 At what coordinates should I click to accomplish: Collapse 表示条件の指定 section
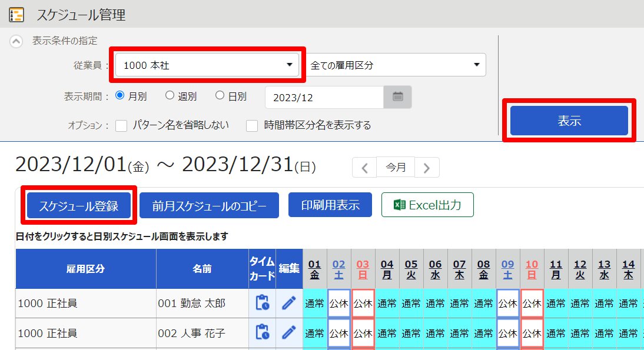coord(16,41)
